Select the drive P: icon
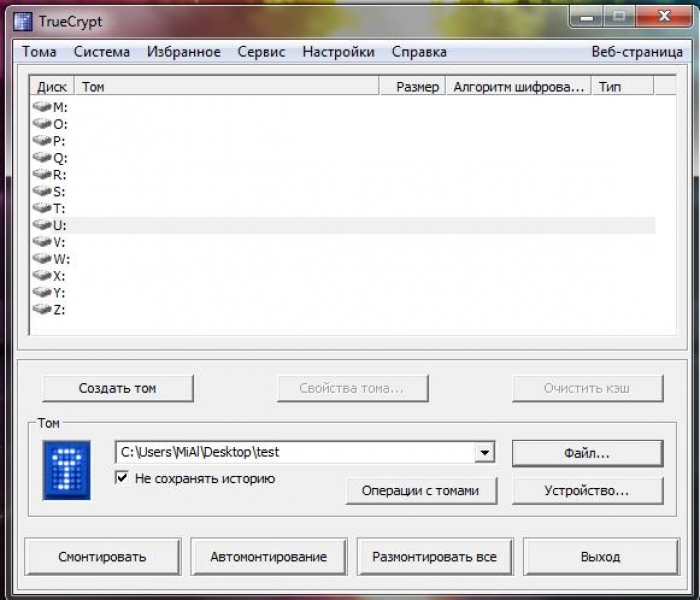 (x=42, y=141)
